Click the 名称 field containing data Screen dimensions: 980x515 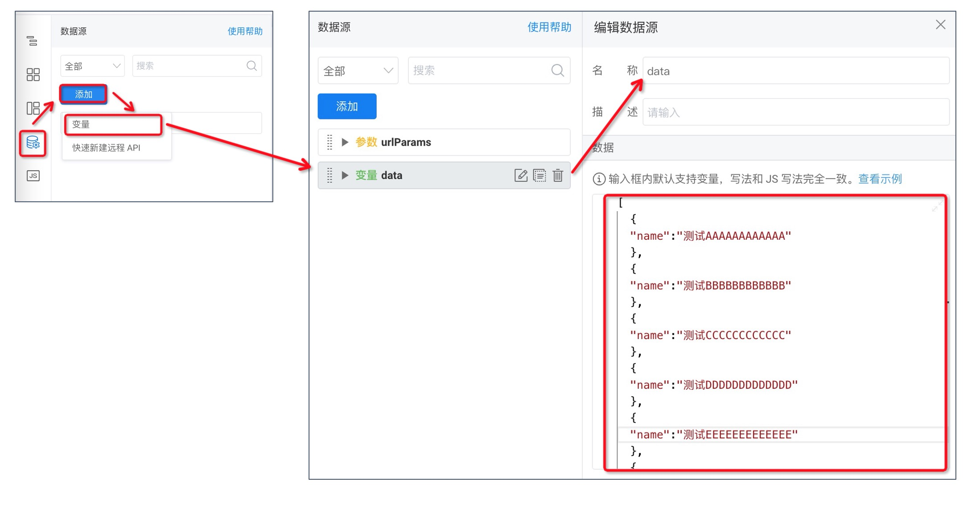point(796,71)
